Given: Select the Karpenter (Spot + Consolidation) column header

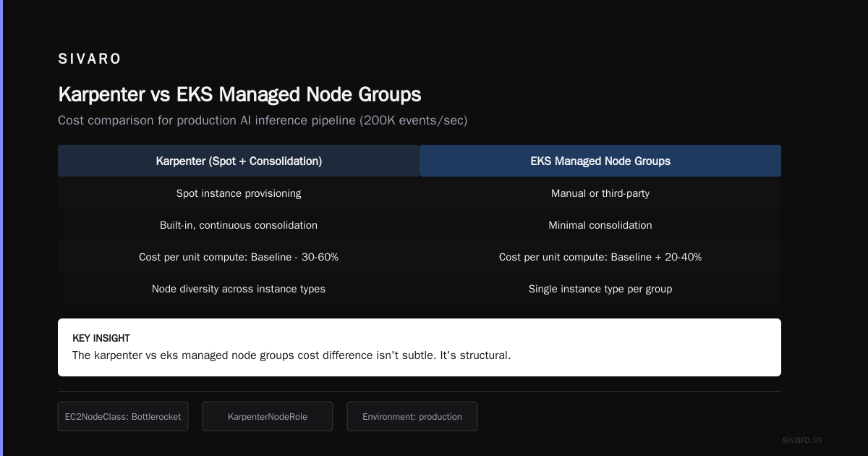Looking at the screenshot, I should (239, 161).
